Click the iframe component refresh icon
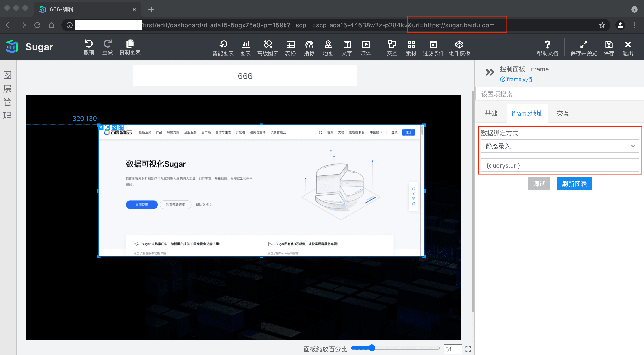The height and width of the screenshot is (355, 644). (121, 128)
